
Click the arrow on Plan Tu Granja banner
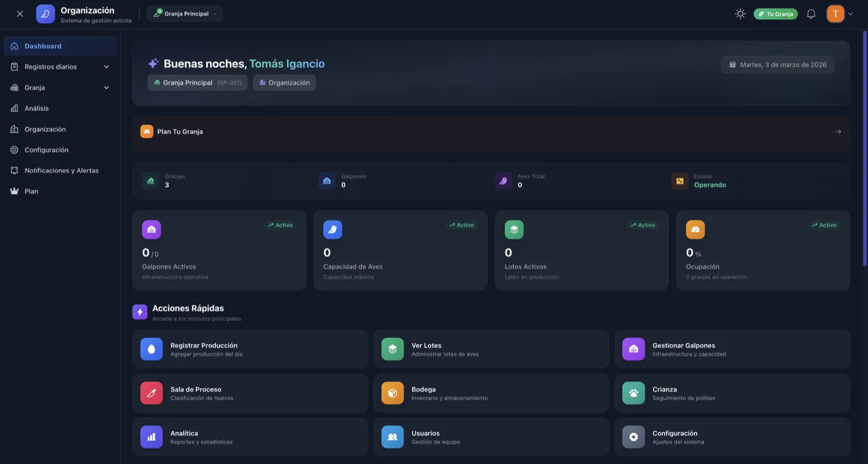tap(838, 131)
